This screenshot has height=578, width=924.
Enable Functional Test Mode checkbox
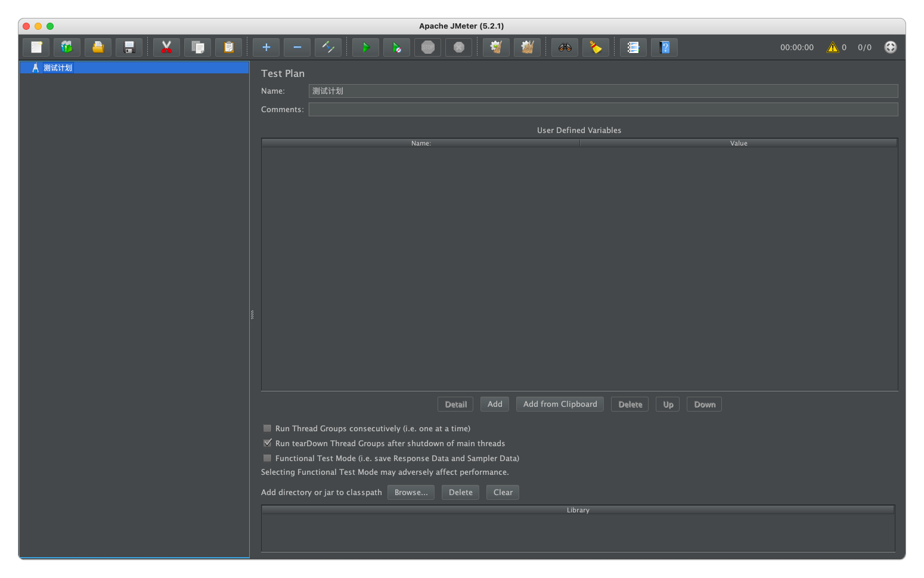tap(267, 458)
